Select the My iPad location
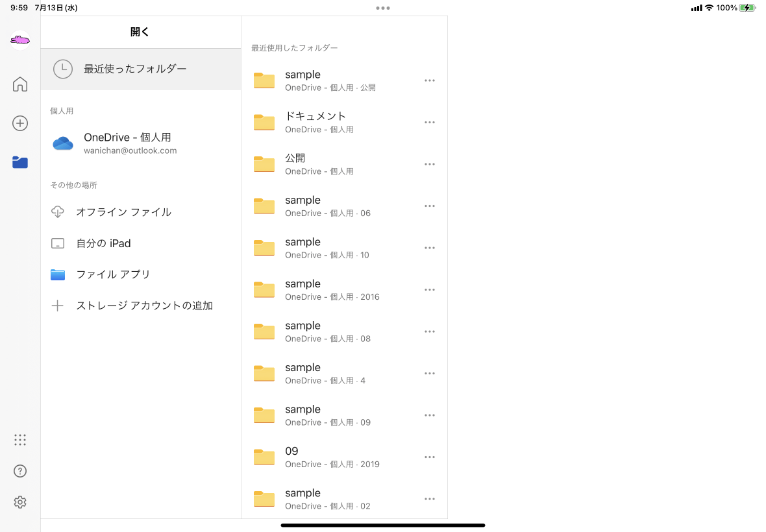 [103, 243]
